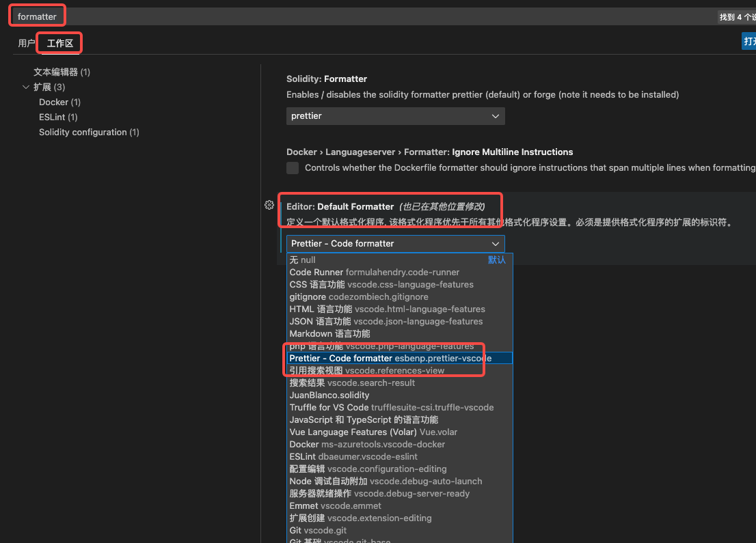The width and height of the screenshot is (756, 543).
Task: Choose 搜索结果 vscode.search-result option
Action: [400, 383]
